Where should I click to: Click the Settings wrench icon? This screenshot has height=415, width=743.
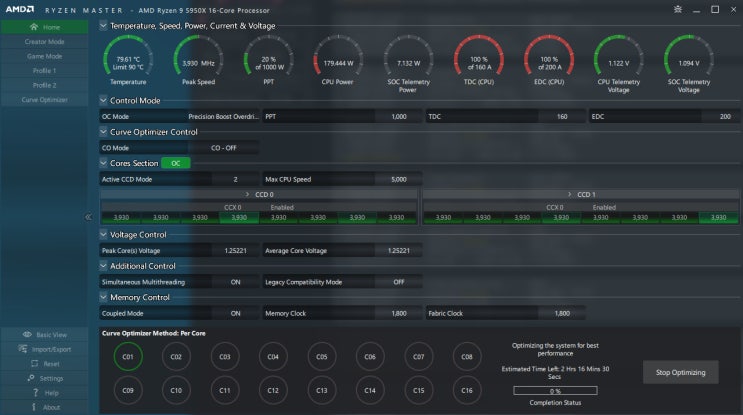coord(31,378)
